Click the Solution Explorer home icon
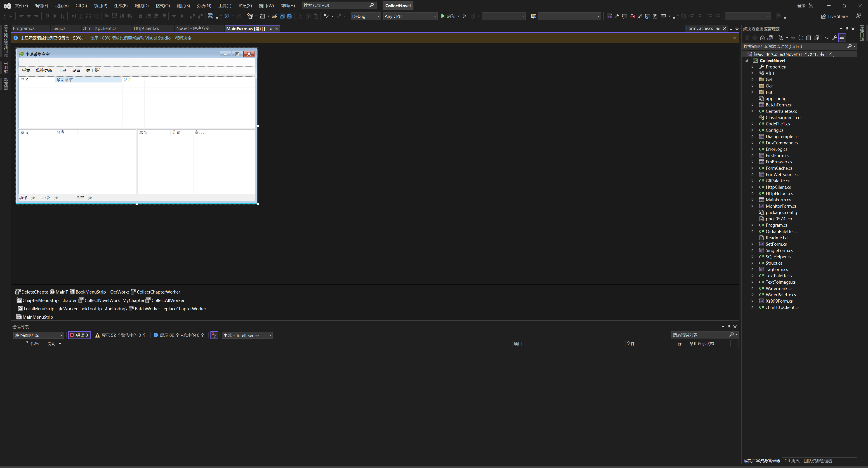The height and width of the screenshot is (468, 868). pyautogui.click(x=762, y=38)
